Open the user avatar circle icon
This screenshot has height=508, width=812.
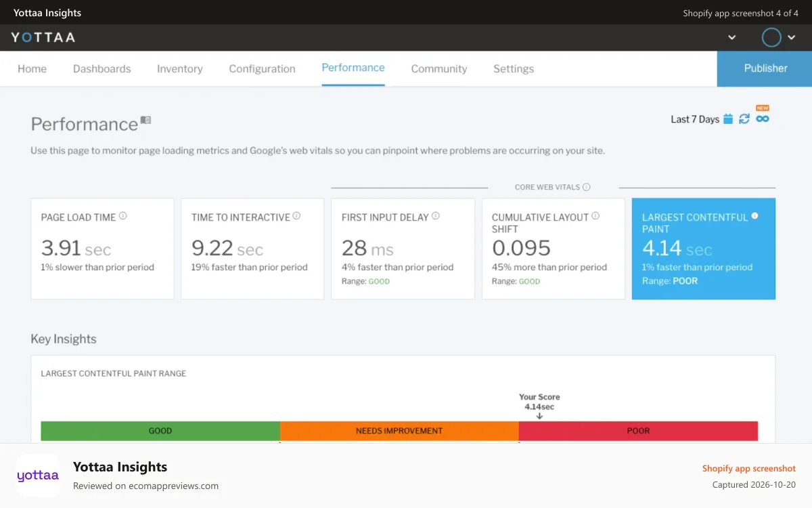[771, 37]
